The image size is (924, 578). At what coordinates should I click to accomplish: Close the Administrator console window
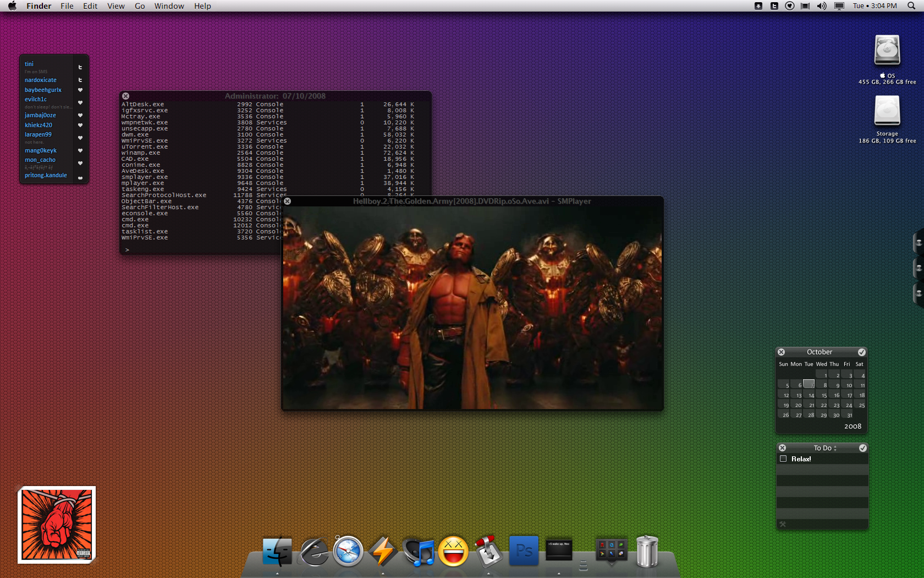click(126, 96)
